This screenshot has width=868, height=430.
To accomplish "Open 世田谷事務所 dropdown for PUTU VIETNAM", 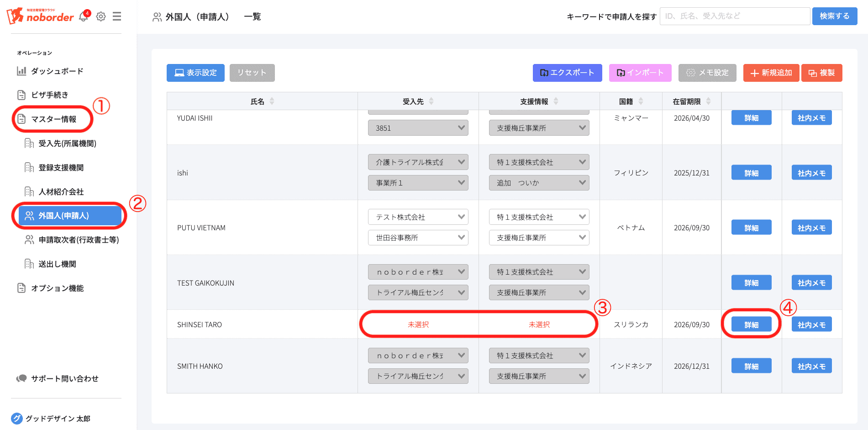I will (x=418, y=238).
